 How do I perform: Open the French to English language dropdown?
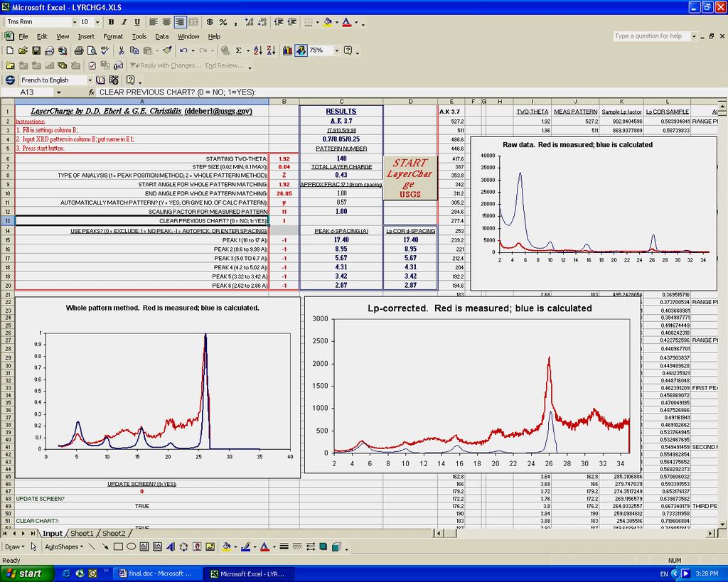(90, 80)
